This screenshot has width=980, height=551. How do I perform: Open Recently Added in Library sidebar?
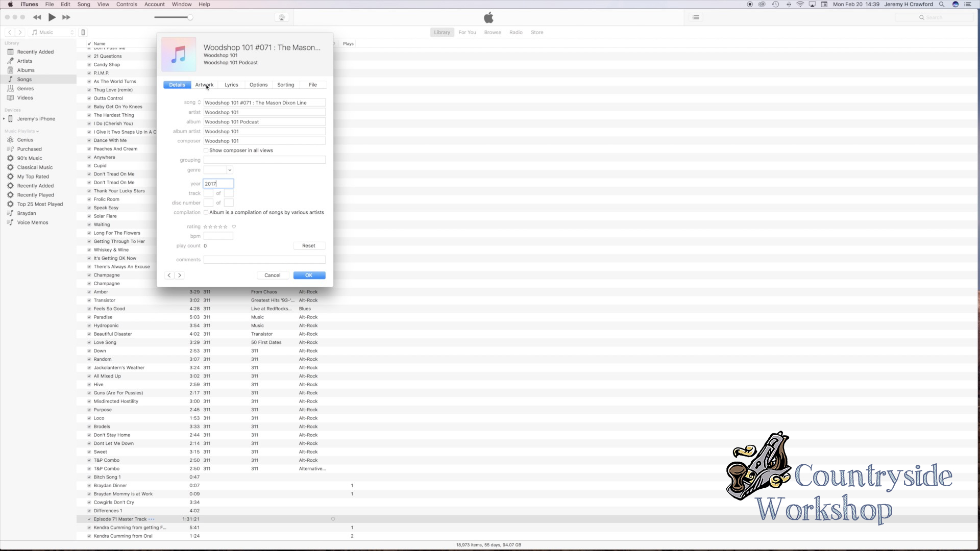[x=35, y=52]
